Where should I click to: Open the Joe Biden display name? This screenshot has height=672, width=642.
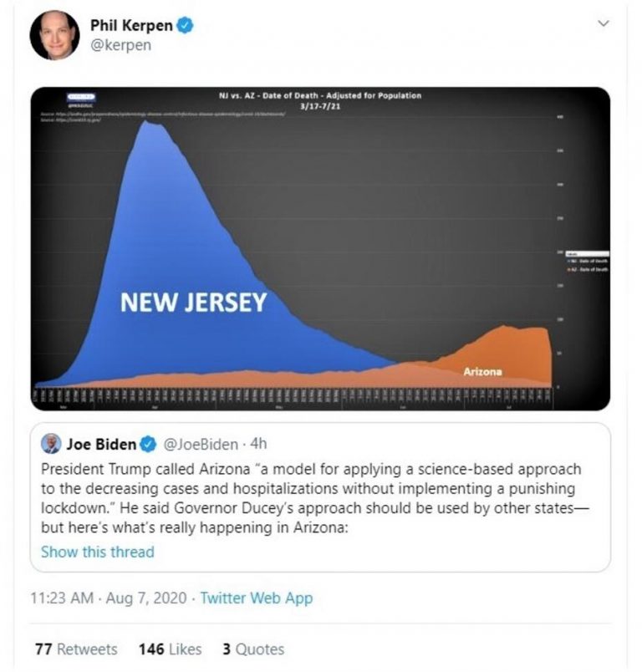click(x=102, y=443)
